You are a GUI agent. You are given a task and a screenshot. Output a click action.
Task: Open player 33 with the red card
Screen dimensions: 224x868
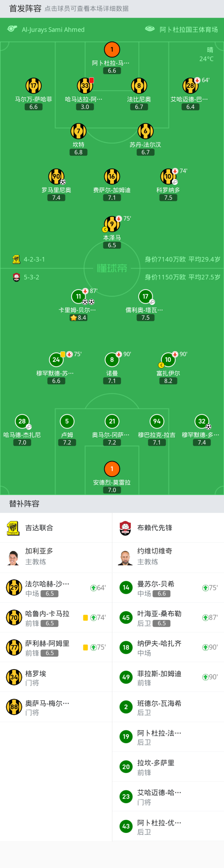(85, 85)
